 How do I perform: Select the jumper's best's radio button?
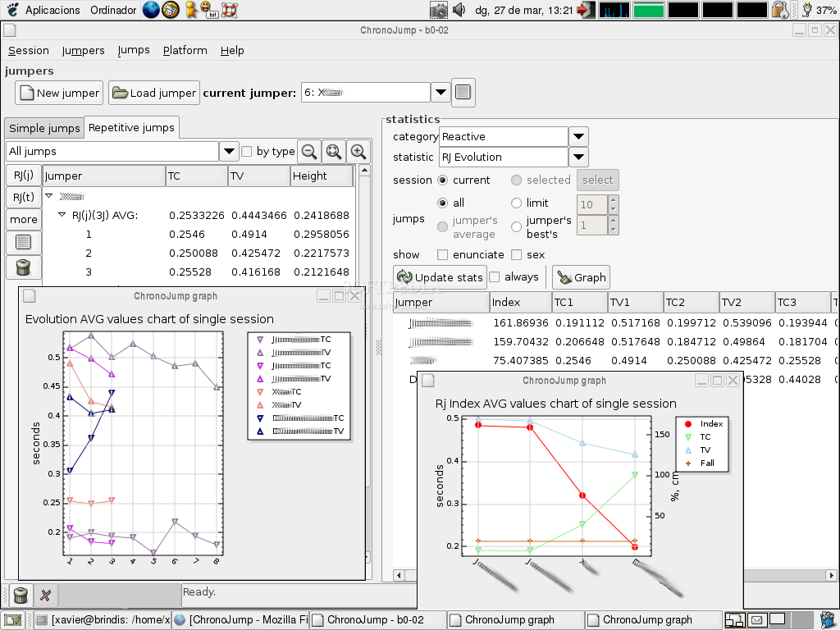click(516, 226)
